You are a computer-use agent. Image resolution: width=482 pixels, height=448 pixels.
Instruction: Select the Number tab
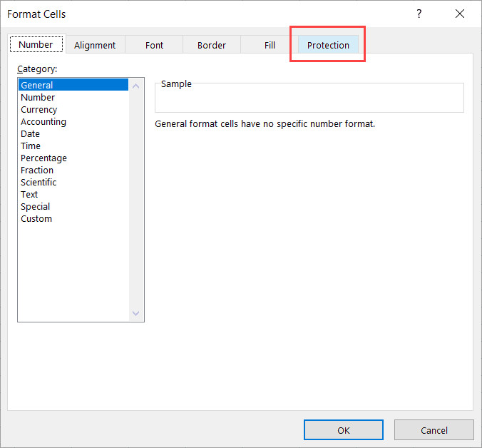coord(36,44)
